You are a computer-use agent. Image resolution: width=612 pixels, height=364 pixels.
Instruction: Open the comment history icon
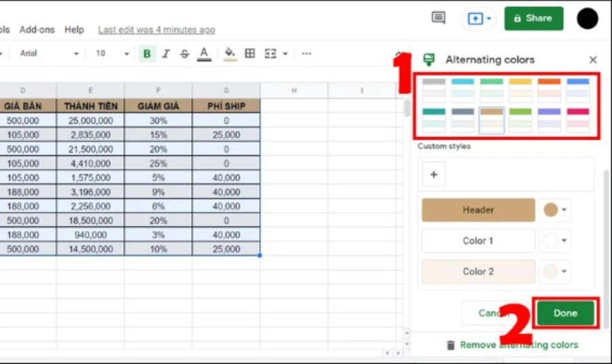(x=439, y=18)
